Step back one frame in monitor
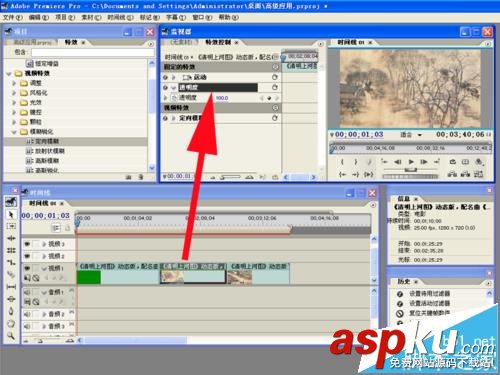This screenshot has height=375, width=500. (x=398, y=162)
